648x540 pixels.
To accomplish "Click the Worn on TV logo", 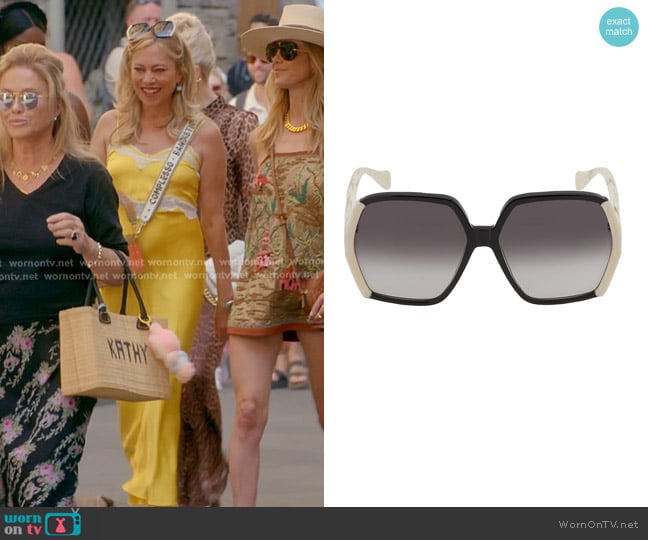I will pyautogui.click(x=43, y=523).
